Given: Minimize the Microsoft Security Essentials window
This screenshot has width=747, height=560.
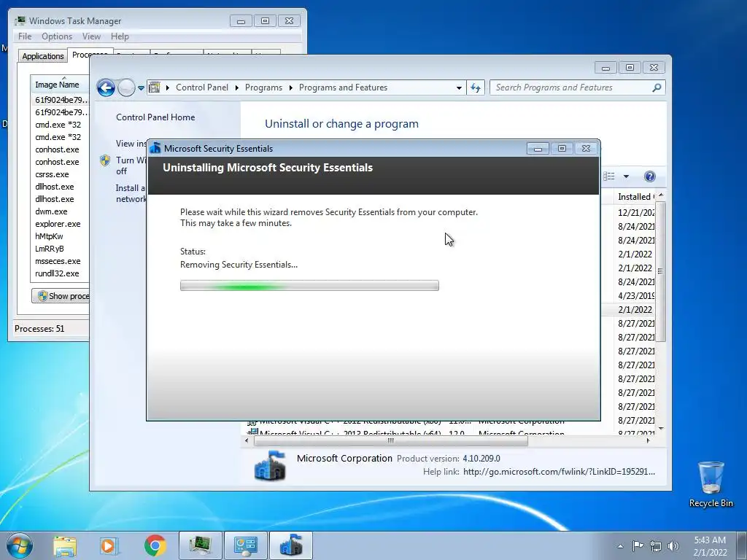Looking at the screenshot, I should tap(538, 149).
